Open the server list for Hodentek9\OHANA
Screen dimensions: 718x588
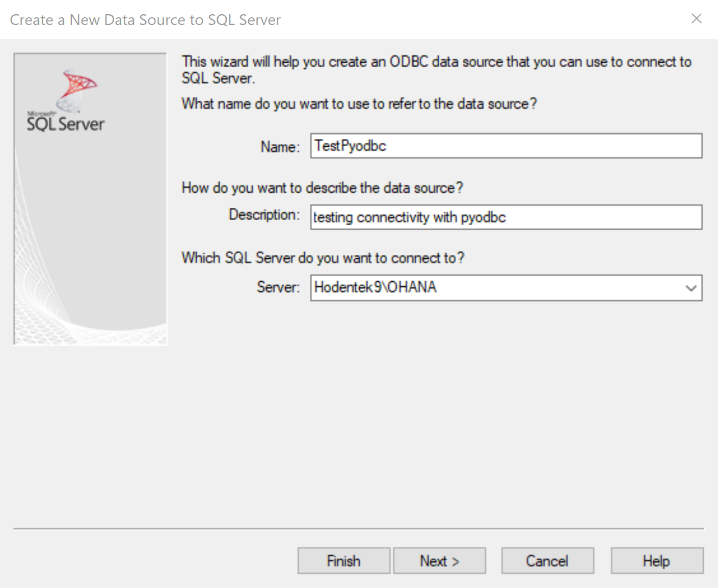pyautogui.click(x=692, y=288)
